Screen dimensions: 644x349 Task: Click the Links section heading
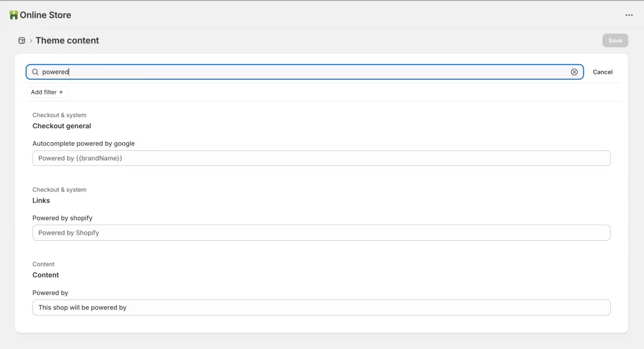pos(42,201)
